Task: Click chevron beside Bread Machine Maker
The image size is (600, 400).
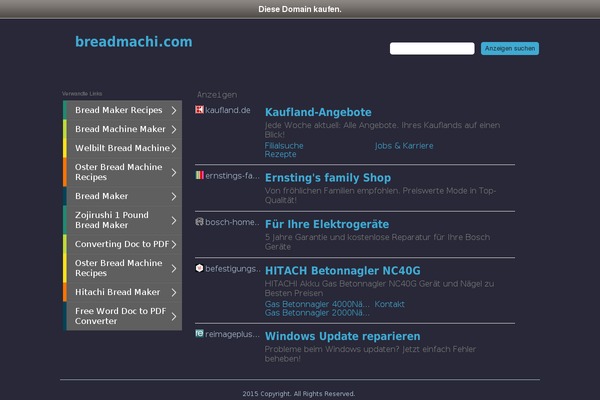Action: (174, 129)
